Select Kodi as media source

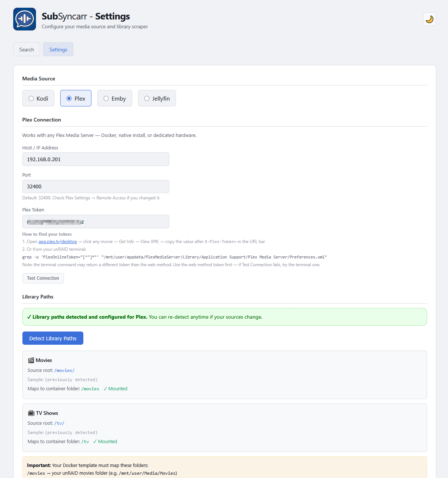point(38,98)
